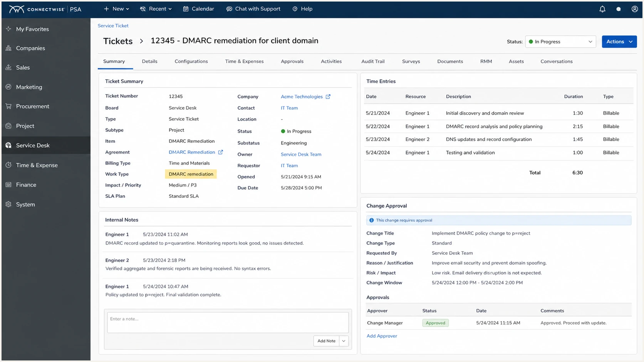
Task: Click the Project sidebar icon
Action: point(8,126)
